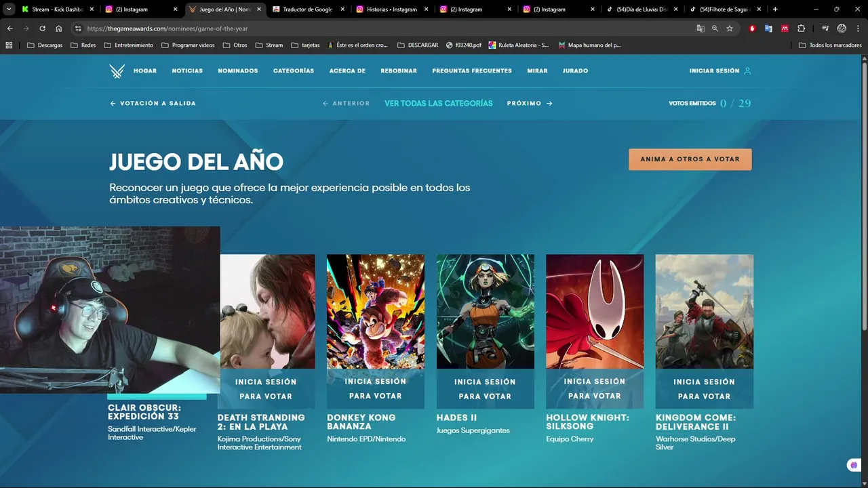Go back with browser back arrow

tap(9, 28)
